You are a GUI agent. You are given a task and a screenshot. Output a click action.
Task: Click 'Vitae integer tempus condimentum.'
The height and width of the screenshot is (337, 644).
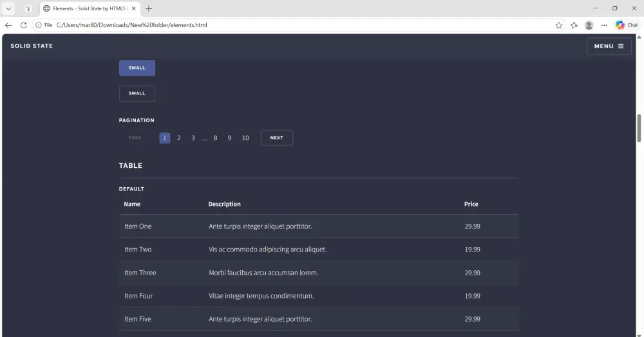click(261, 296)
